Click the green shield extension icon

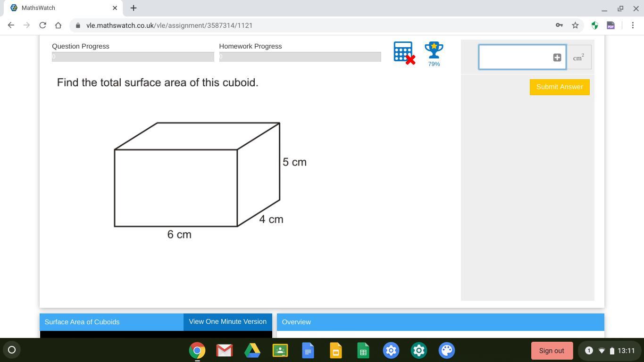tap(595, 25)
